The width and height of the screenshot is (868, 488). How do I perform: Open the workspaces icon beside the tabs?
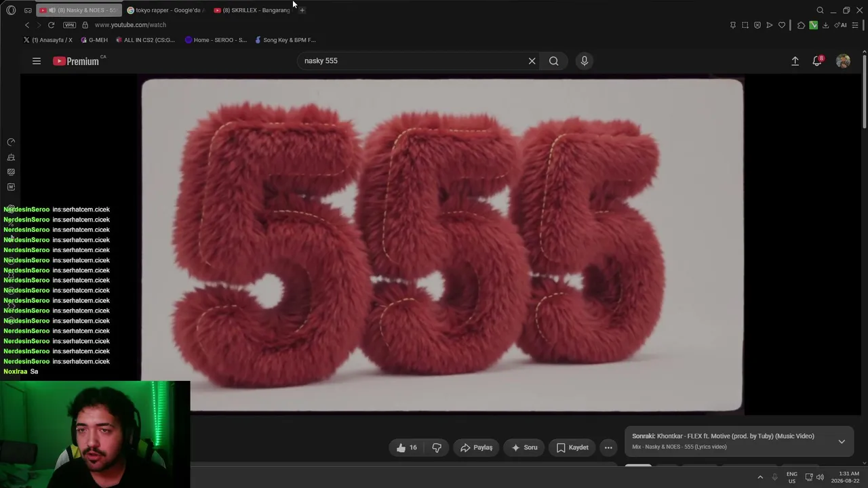[x=28, y=10]
